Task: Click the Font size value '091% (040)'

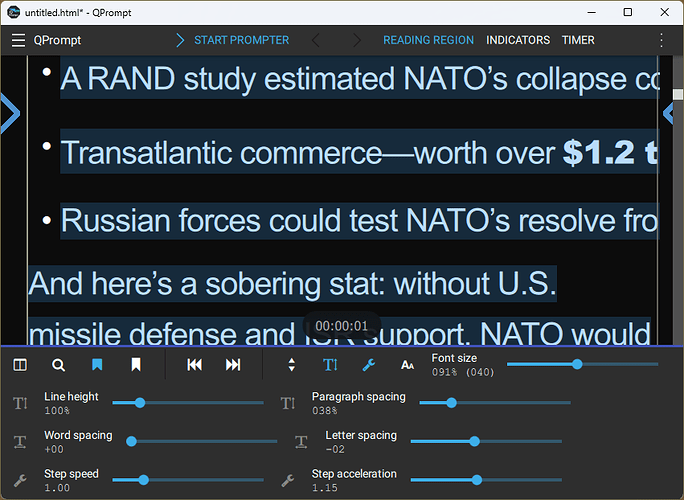Action: click(x=463, y=372)
